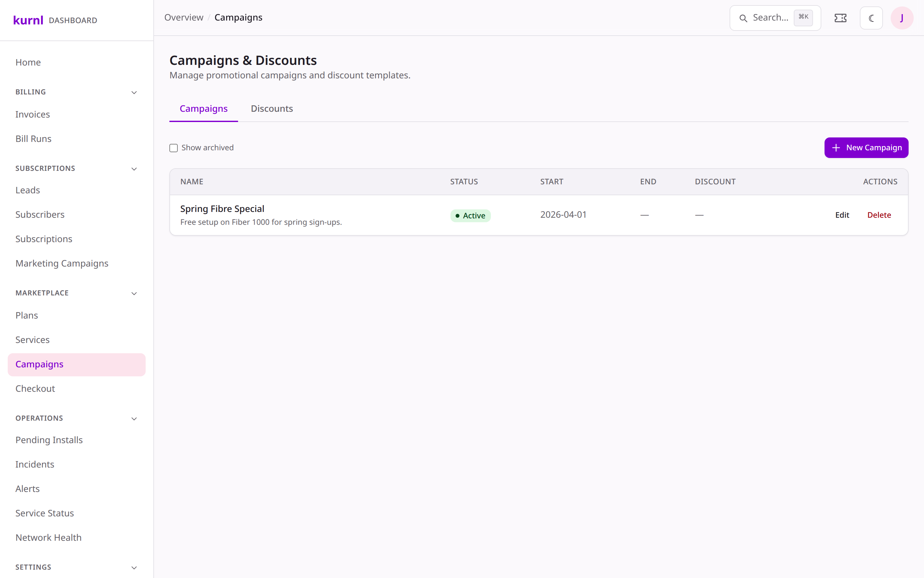Viewport: 924px width, 578px height.
Task: Open Pending Installs page
Action: point(76,440)
